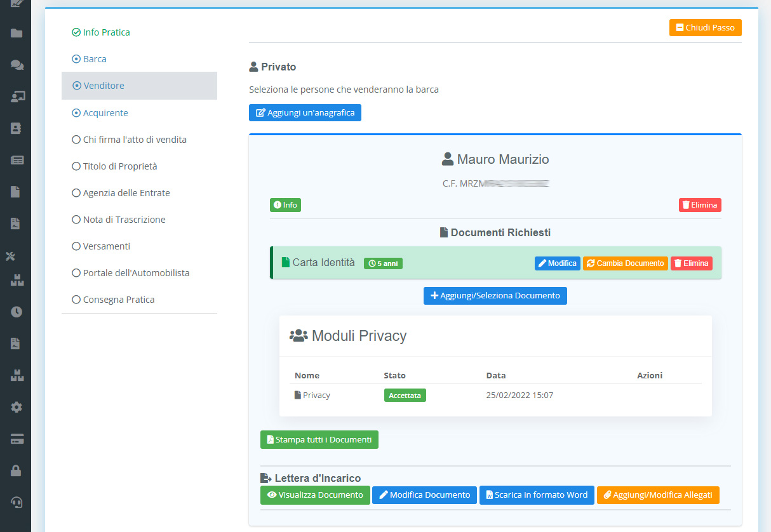This screenshot has height=532, width=771.
Task: Open Chi firma l'atto di vendita step
Action: point(130,139)
